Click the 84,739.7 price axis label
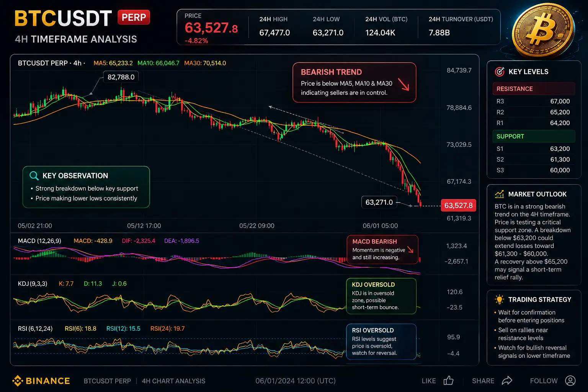 pos(459,70)
